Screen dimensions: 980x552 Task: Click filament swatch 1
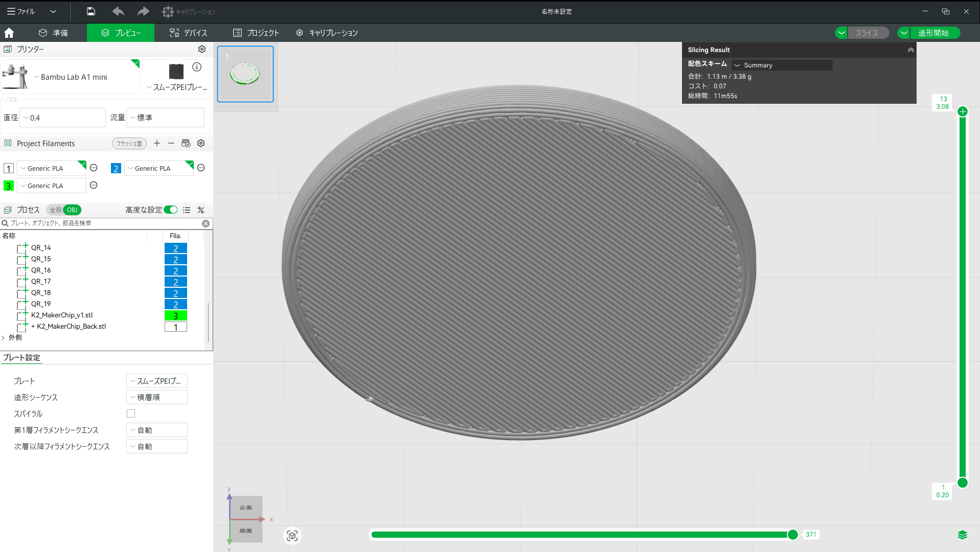9,168
